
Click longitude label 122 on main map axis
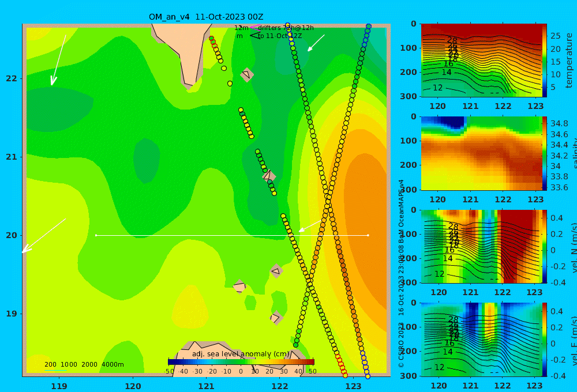click(x=280, y=386)
